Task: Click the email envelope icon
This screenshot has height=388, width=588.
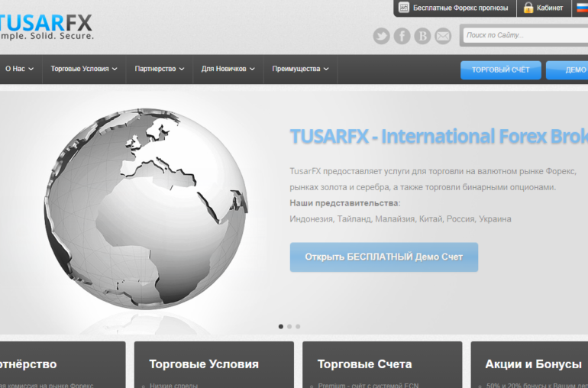Action: [x=443, y=36]
